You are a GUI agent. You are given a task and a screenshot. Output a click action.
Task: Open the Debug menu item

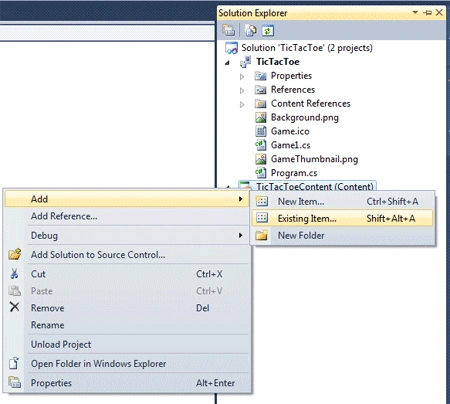tap(127, 235)
